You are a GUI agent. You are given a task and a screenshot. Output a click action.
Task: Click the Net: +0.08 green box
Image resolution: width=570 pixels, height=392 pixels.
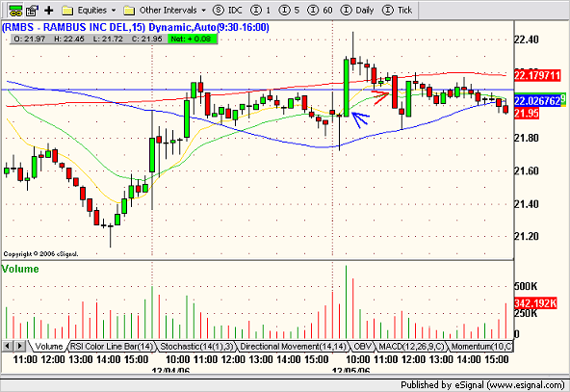click(x=192, y=39)
